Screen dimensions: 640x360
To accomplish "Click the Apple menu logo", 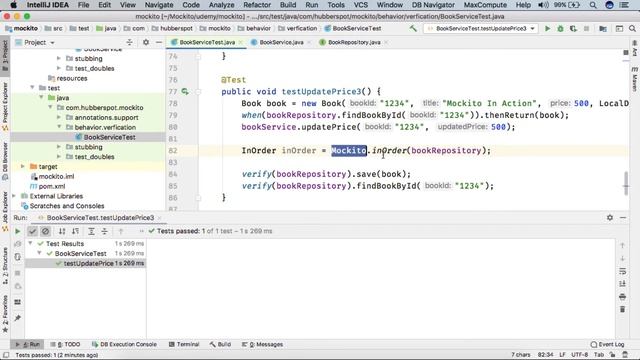I will [x=13, y=5].
